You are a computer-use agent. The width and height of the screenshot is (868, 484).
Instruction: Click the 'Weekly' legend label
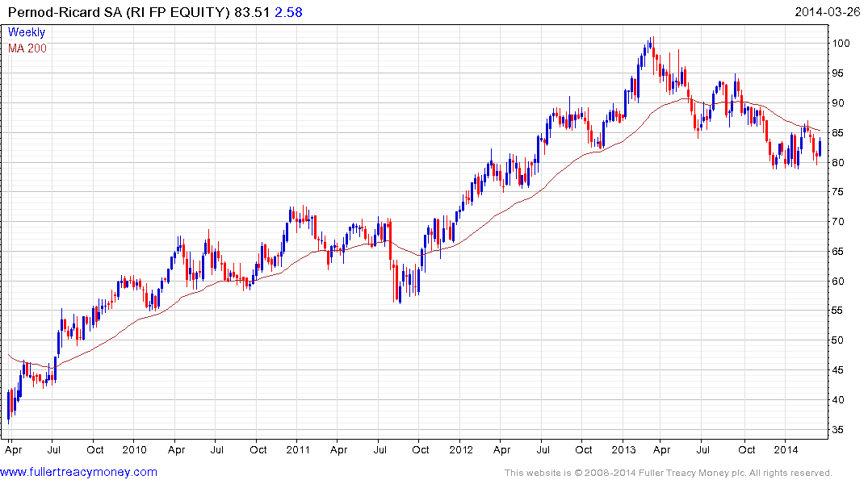tap(27, 32)
